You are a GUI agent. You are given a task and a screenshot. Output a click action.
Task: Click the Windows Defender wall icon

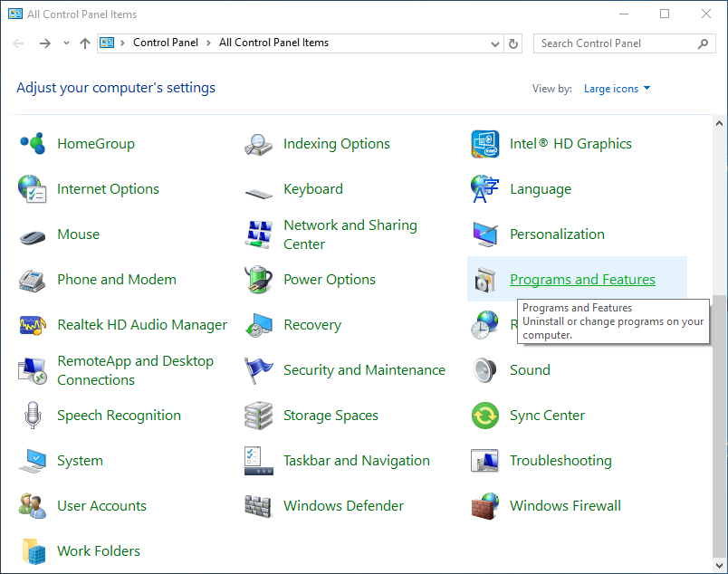258,506
